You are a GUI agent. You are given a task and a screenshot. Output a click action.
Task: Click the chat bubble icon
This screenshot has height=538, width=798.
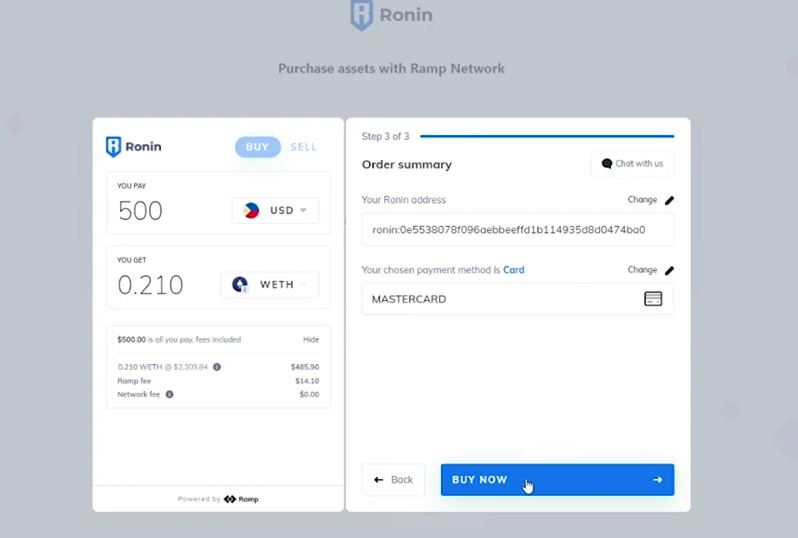point(607,163)
